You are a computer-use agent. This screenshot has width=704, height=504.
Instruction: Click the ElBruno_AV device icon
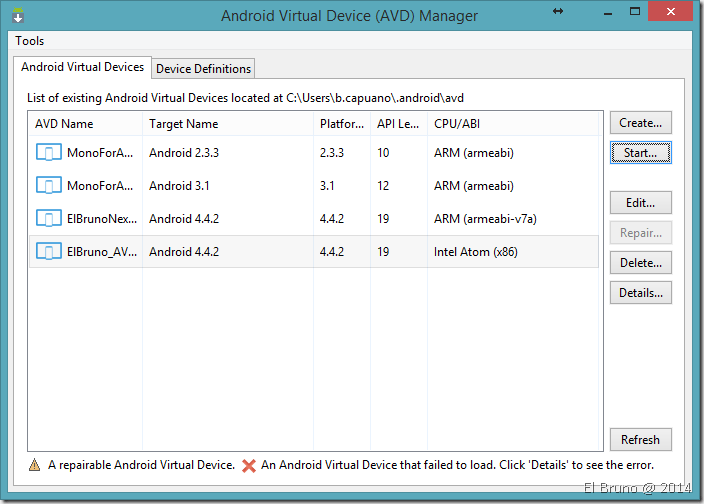pos(48,251)
